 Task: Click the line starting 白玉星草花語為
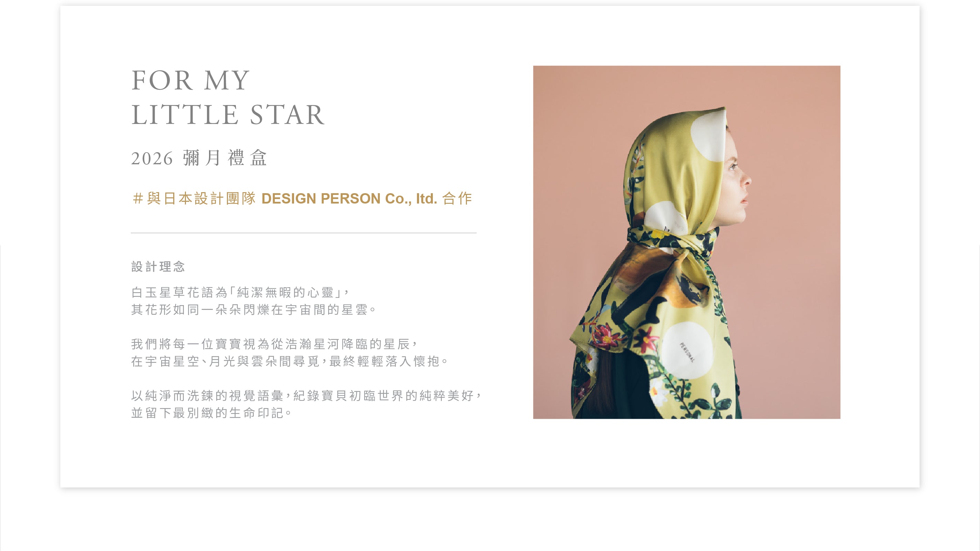240,292
